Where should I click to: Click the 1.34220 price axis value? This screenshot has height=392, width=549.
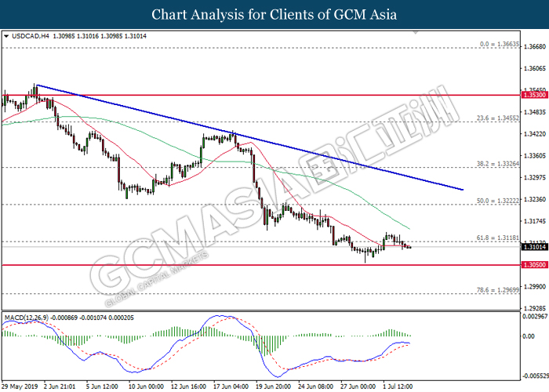click(x=535, y=134)
